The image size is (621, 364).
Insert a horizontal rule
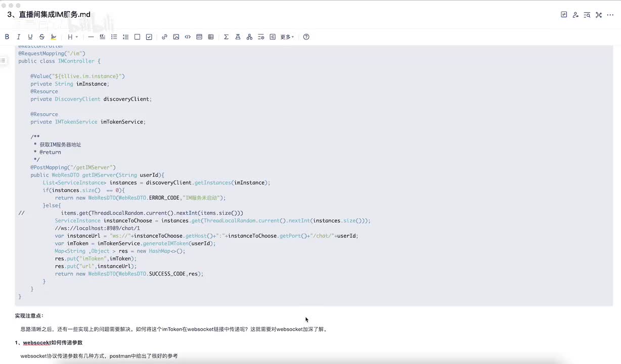(91, 37)
